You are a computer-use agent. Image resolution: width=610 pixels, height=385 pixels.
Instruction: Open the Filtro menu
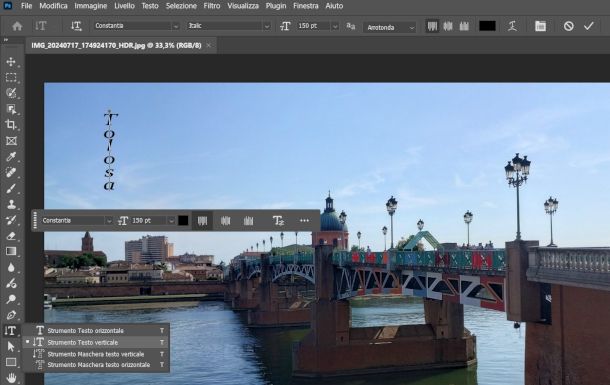[x=212, y=6]
